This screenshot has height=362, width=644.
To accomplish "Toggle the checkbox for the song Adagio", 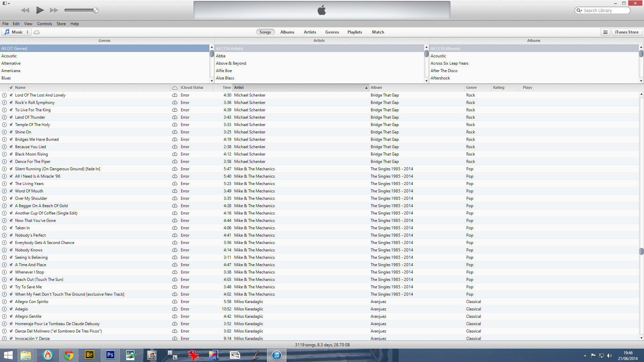I will (11, 309).
